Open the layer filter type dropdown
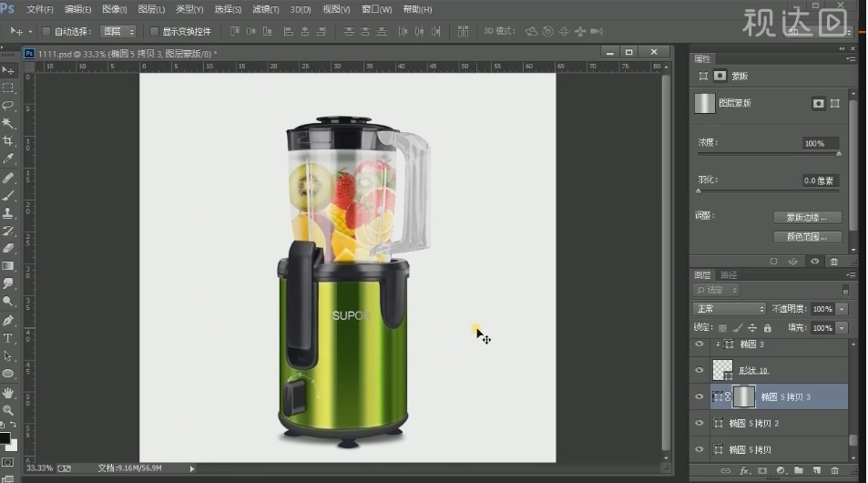This screenshot has width=868, height=483. point(716,290)
